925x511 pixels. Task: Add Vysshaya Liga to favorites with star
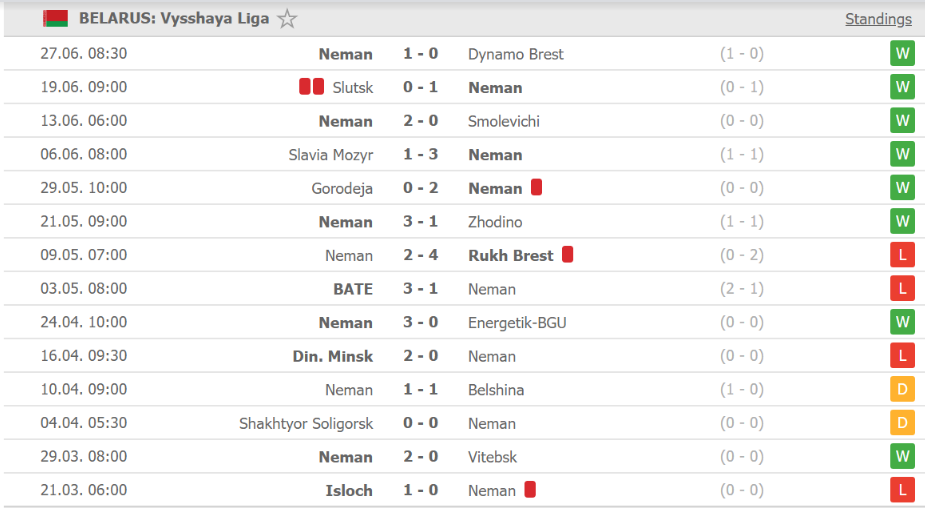(287, 19)
